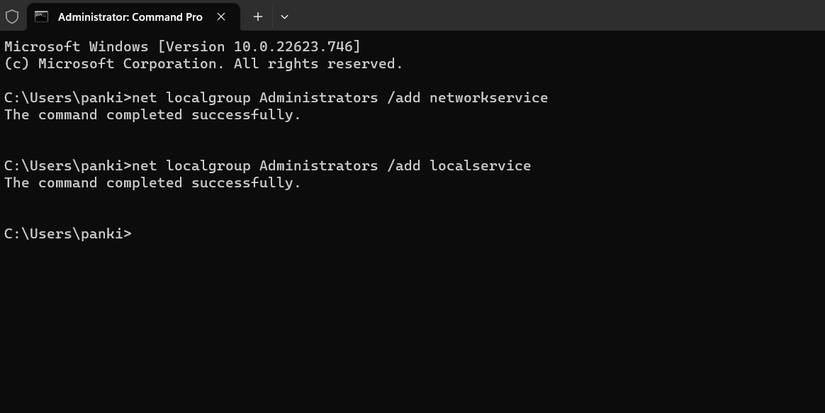This screenshot has height=413, width=825.
Task: Click the word localservice in second command
Action: click(x=480, y=166)
